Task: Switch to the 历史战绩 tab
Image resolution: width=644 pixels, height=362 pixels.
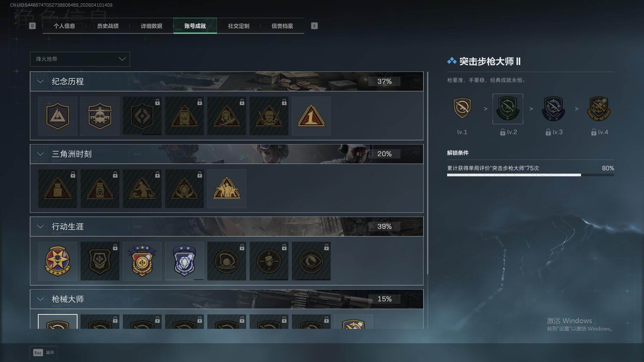Action: pyautogui.click(x=108, y=26)
